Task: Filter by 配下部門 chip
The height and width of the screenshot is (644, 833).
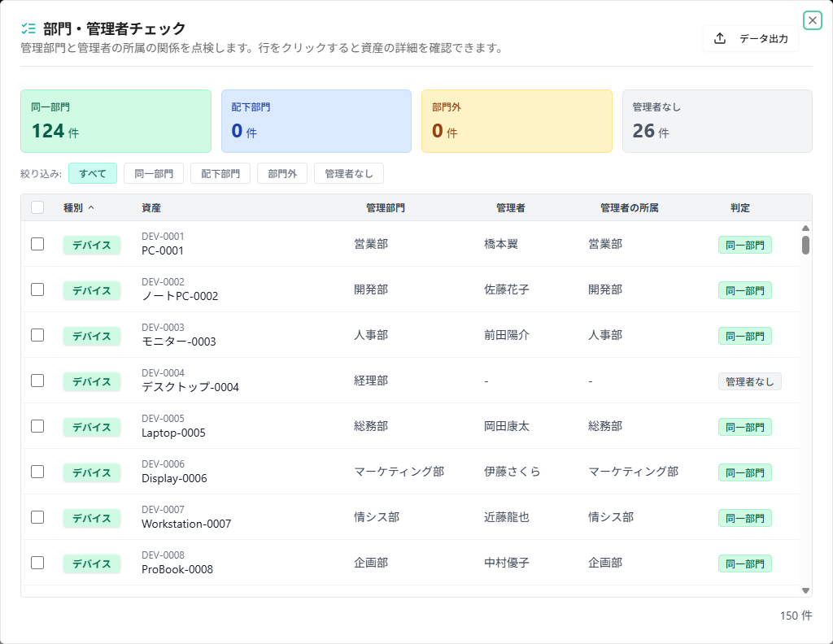Action: click(220, 174)
